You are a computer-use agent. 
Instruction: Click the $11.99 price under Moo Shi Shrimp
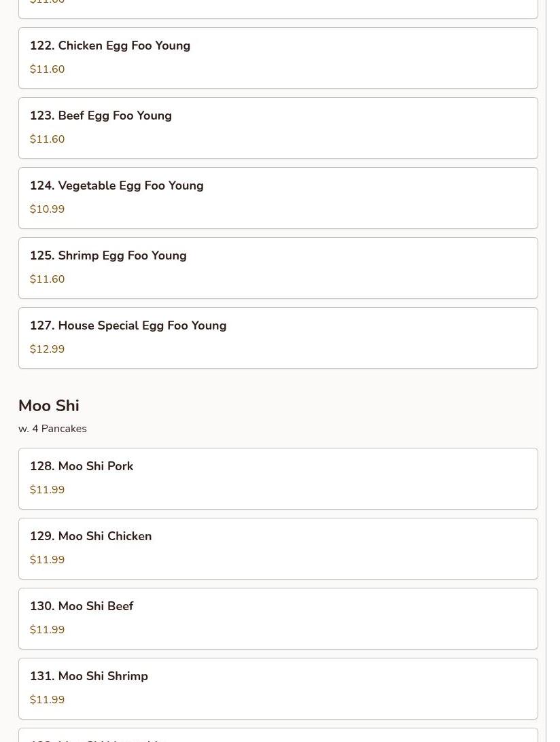pos(47,700)
